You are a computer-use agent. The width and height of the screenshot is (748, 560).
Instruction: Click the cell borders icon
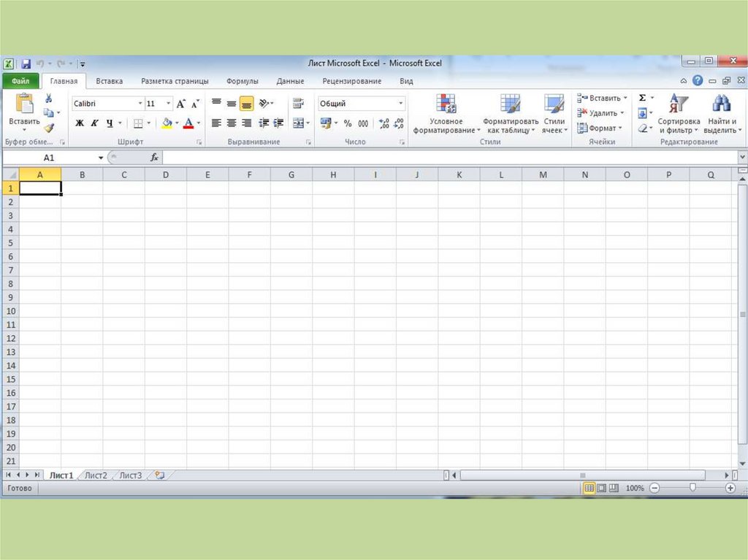coord(138,123)
